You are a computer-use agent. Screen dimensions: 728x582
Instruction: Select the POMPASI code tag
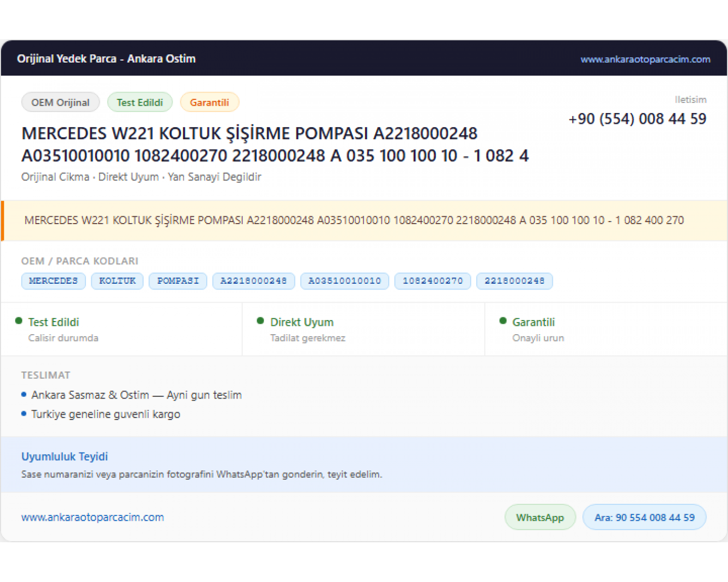tap(178, 281)
